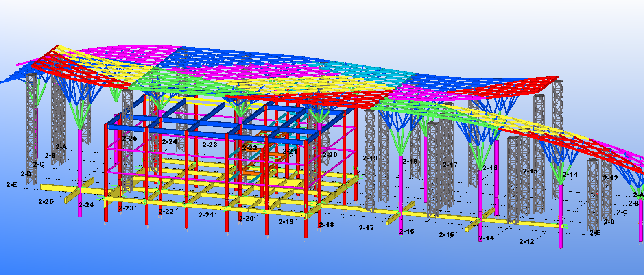Click front-row grid label 2-17
This screenshot has height=275, width=644.
366,228
